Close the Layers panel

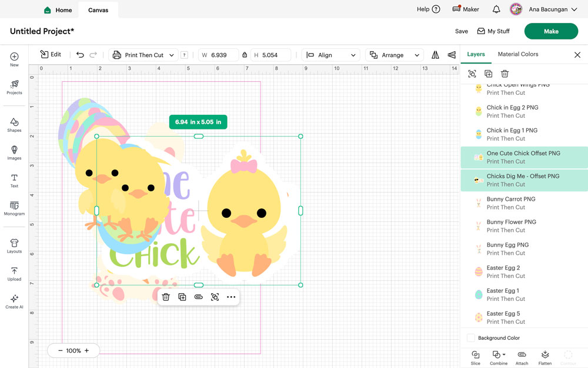click(x=577, y=55)
